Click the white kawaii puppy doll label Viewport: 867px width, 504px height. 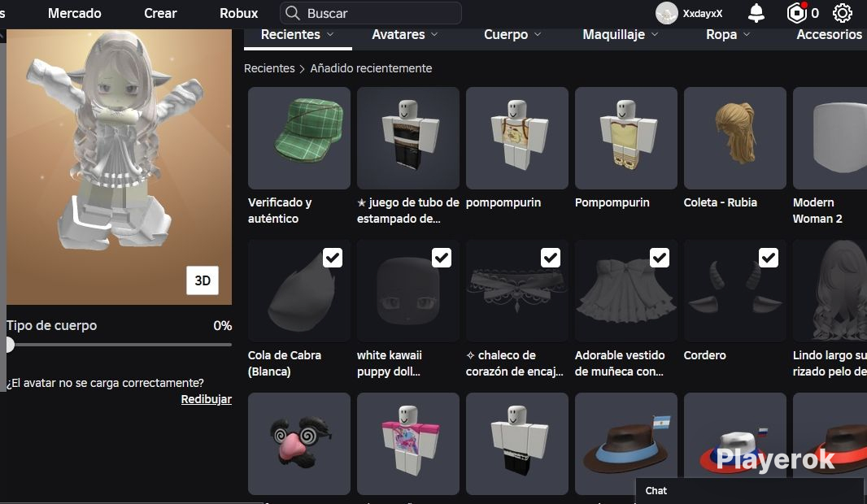390,363
